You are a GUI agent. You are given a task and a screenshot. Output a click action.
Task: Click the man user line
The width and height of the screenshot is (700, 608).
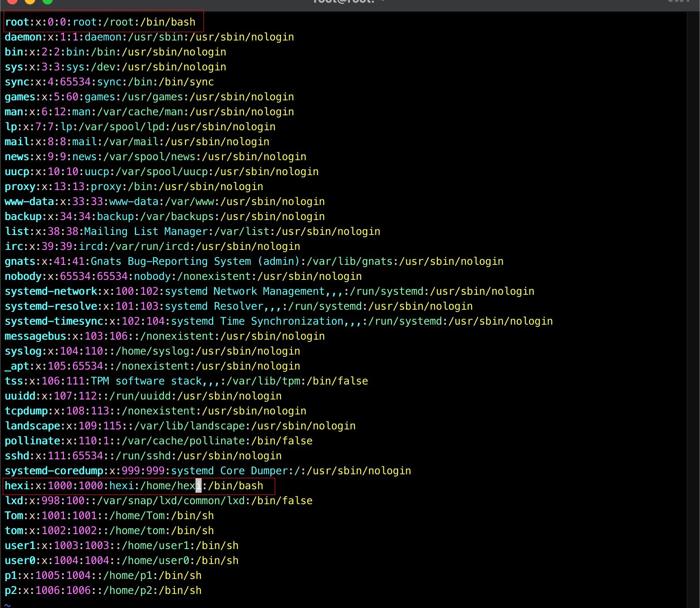tap(149, 112)
